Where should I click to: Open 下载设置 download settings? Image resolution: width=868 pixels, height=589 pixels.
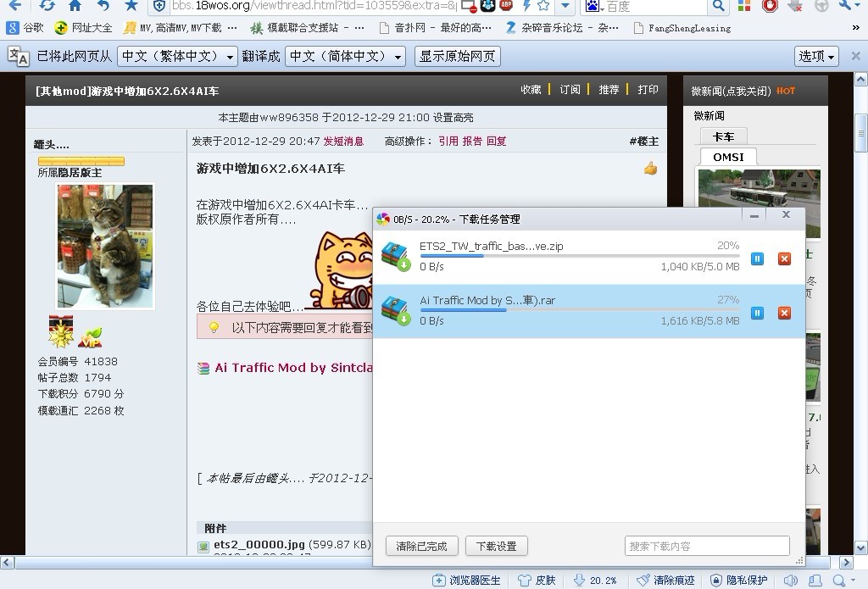pos(497,547)
